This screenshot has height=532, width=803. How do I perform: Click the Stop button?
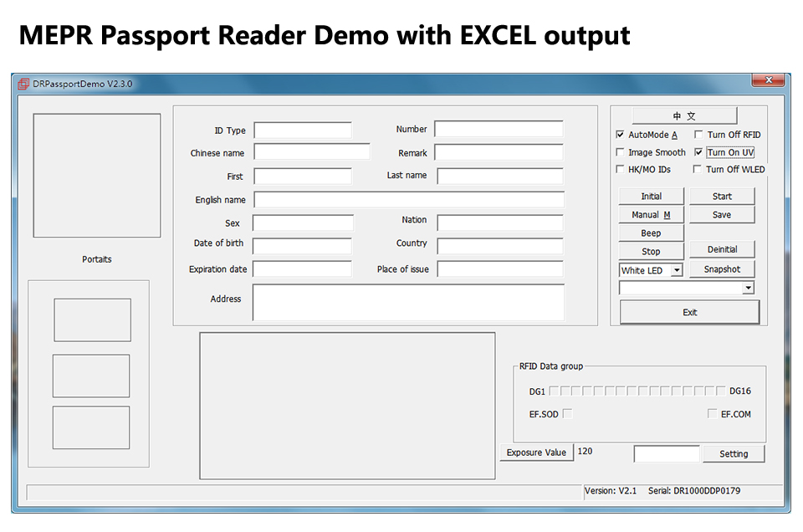coord(651,252)
